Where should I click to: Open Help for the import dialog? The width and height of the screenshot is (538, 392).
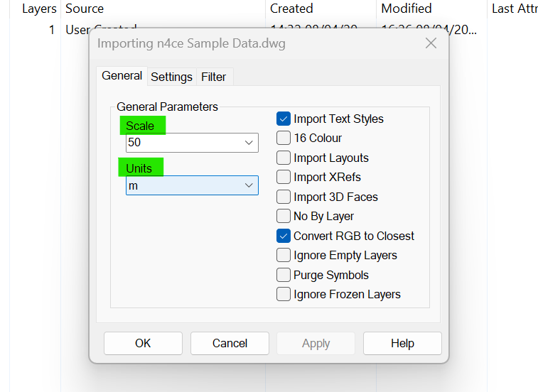click(x=402, y=343)
